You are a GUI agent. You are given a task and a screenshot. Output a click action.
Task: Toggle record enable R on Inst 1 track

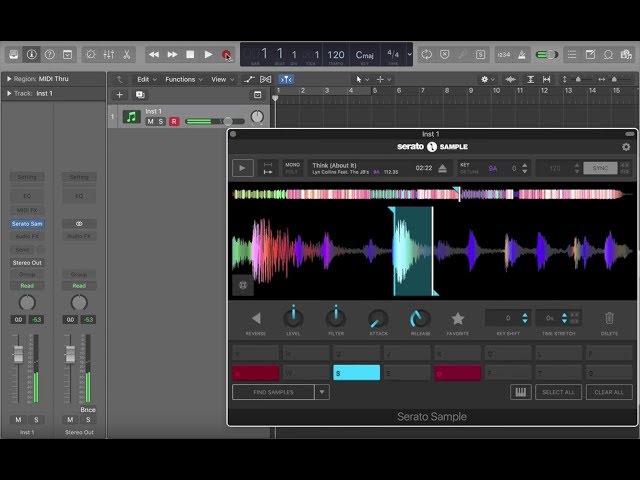(x=174, y=121)
